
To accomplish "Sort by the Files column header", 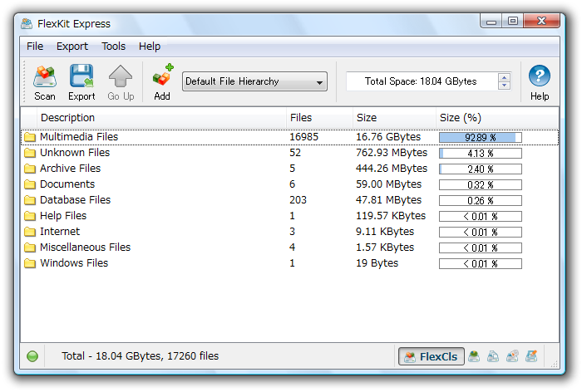I will 319,118.
